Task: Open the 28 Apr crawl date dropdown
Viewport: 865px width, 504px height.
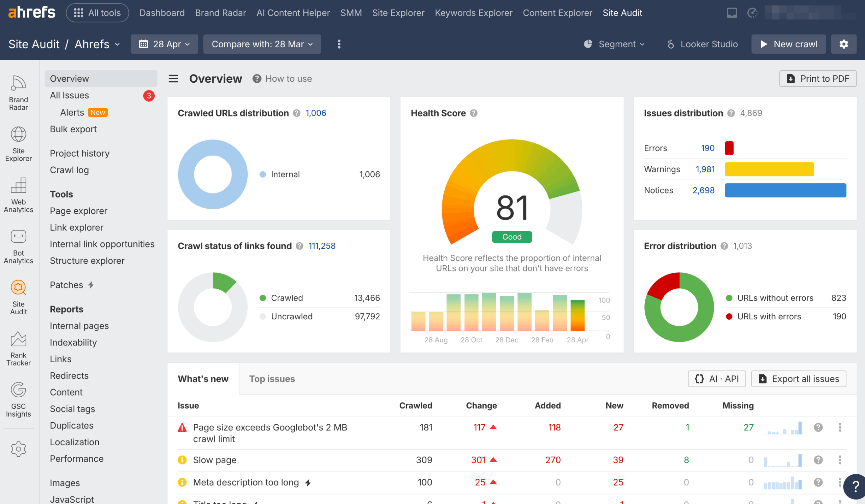Action: pyautogui.click(x=165, y=44)
